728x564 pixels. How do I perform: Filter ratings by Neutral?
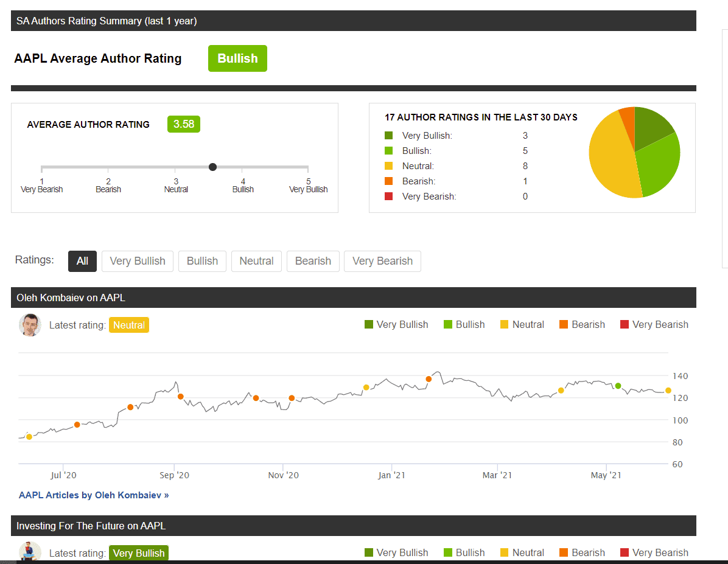[x=256, y=261]
